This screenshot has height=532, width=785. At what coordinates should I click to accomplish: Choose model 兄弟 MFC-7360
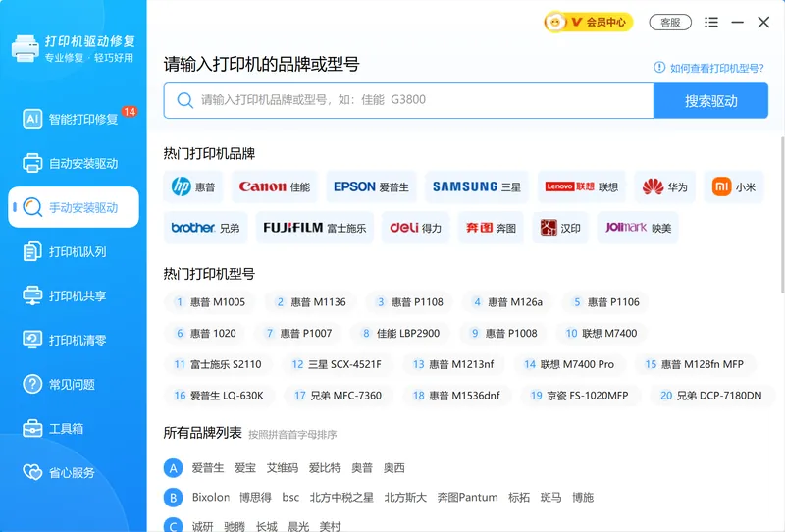[338, 396]
